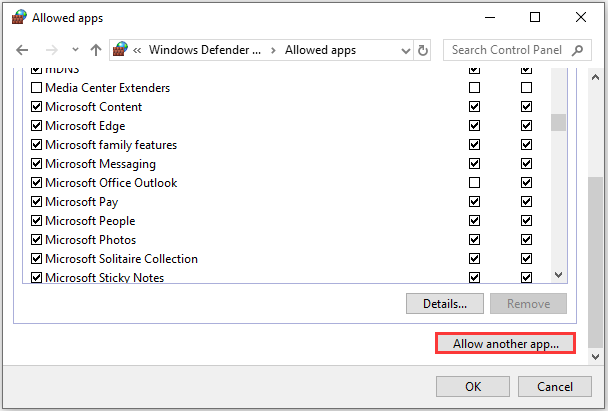Click the outer window scrollbar thumb
The width and height of the screenshot is (608, 411).
(595, 262)
